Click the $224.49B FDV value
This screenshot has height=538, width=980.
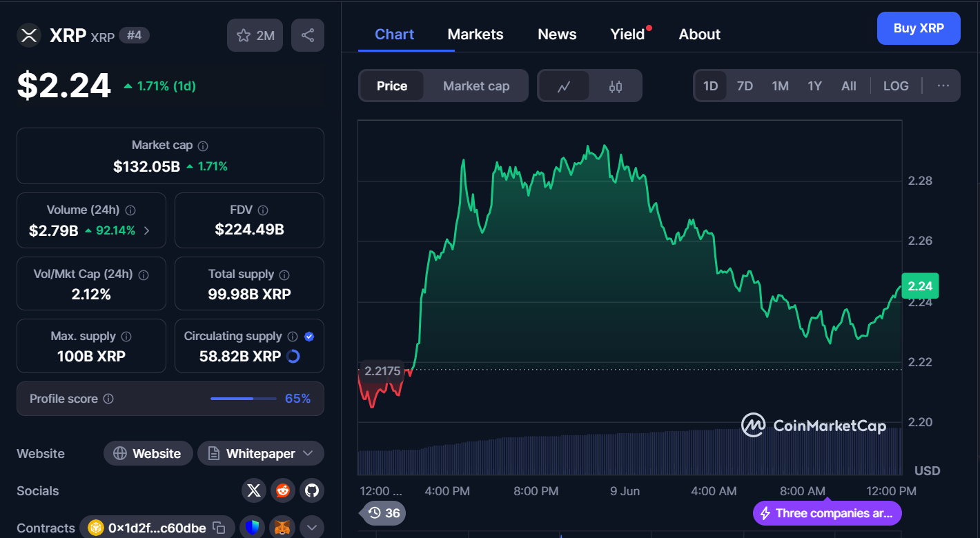249,230
